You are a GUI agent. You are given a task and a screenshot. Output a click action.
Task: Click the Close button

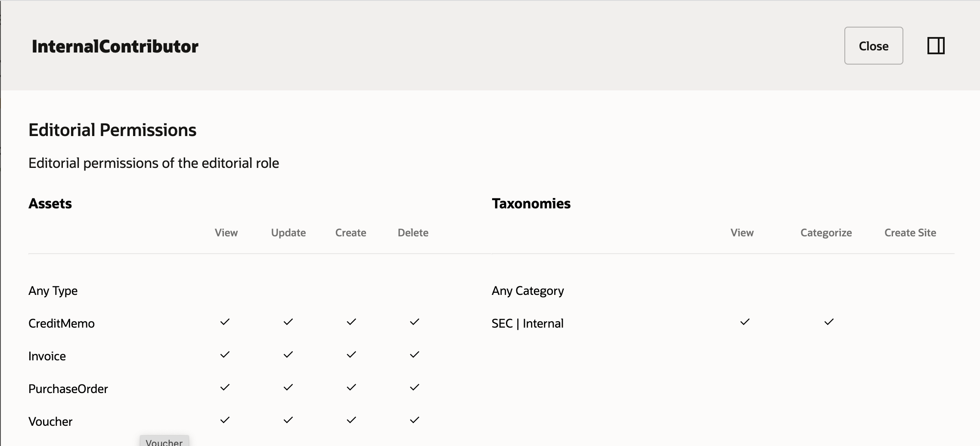coord(873,46)
